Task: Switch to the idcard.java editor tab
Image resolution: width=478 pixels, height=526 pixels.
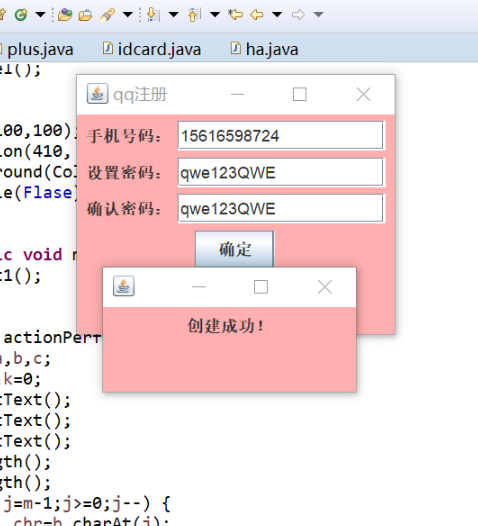Action: pos(152,49)
